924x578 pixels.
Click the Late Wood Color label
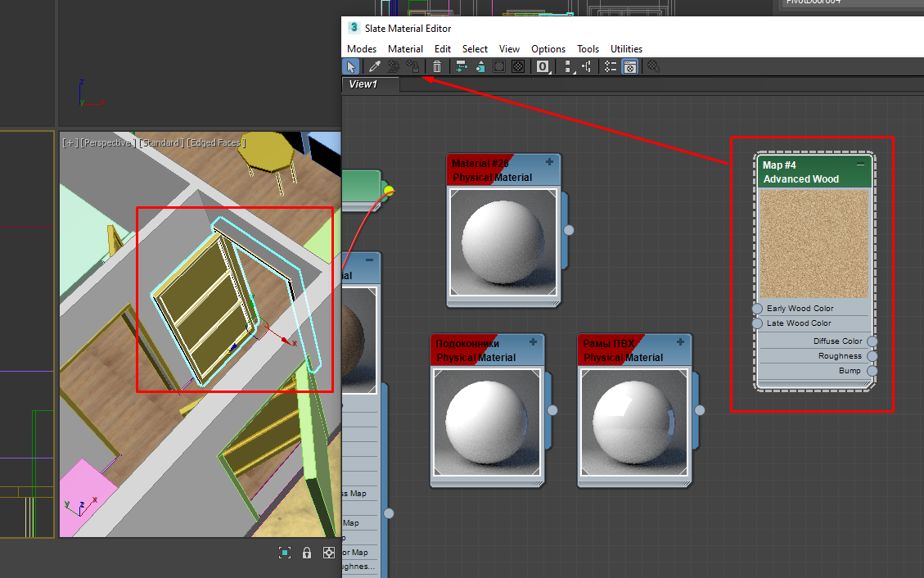coord(799,323)
